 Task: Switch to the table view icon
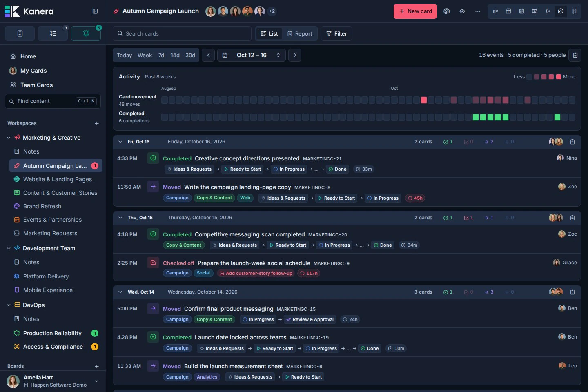pyautogui.click(x=508, y=11)
